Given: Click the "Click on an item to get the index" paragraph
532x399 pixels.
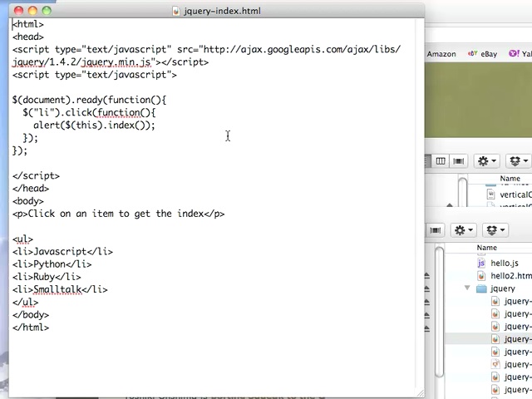Looking at the screenshot, I should pos(116,214).
